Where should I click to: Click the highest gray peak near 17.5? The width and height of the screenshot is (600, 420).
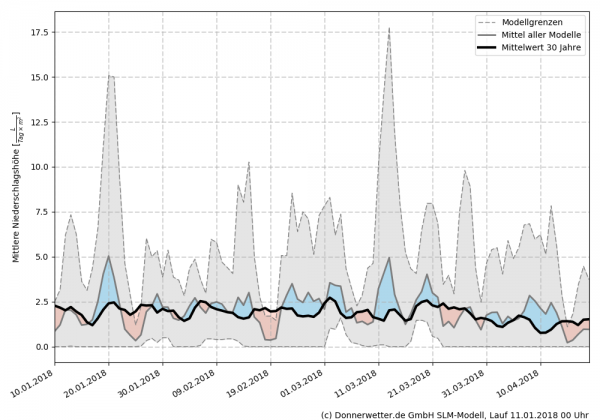tap(389, 28)
